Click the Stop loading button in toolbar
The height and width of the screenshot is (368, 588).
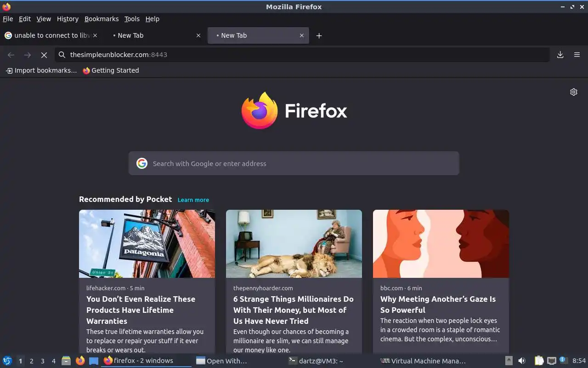[44, 55]
